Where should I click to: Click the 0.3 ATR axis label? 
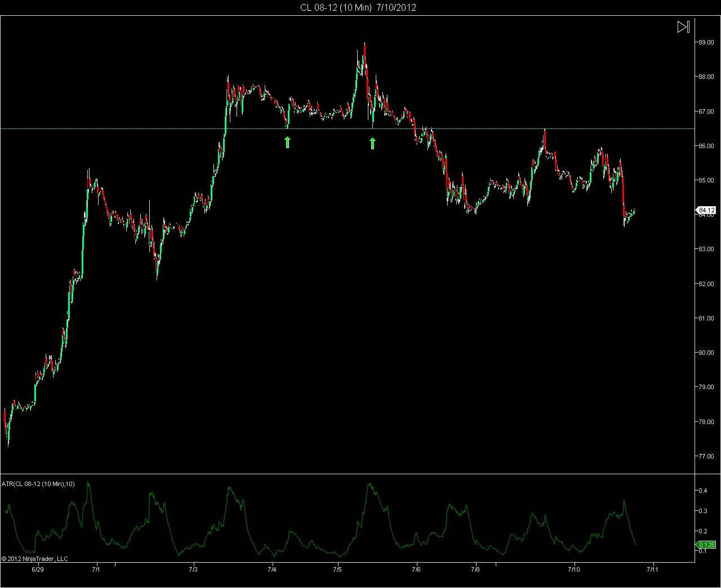click(703, 511)
